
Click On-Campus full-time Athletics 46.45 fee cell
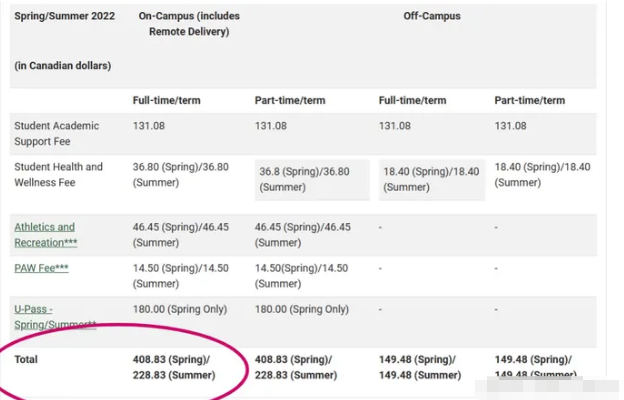point(181,235)
